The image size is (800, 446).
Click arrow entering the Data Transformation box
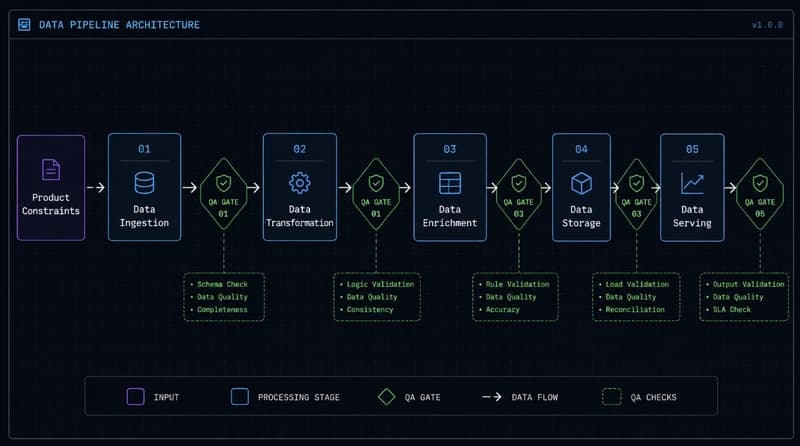coord(254,188)
